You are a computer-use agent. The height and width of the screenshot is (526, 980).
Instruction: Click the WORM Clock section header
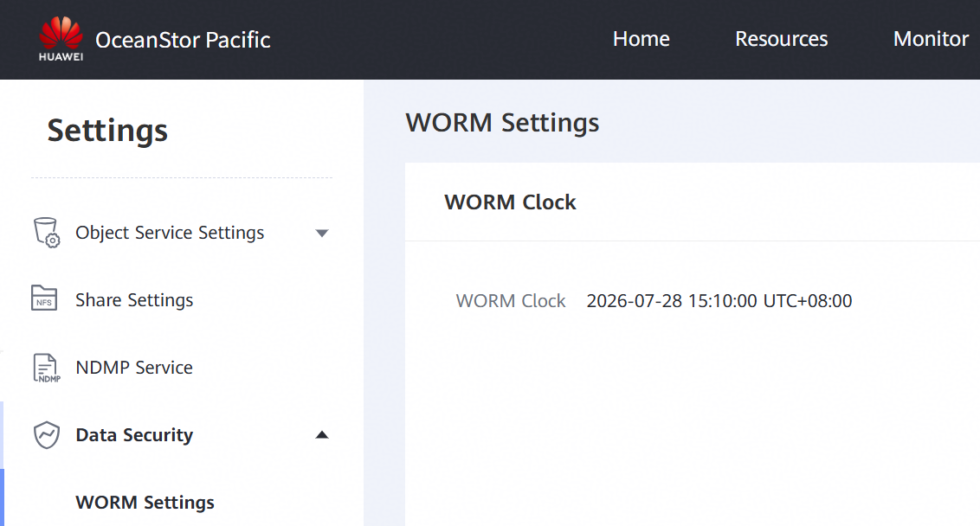510,202
